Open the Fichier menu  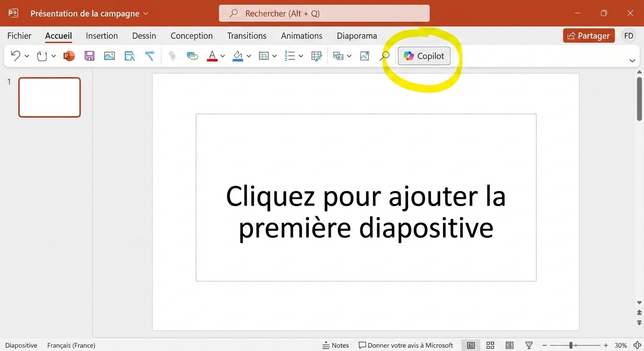click(19, 36)
